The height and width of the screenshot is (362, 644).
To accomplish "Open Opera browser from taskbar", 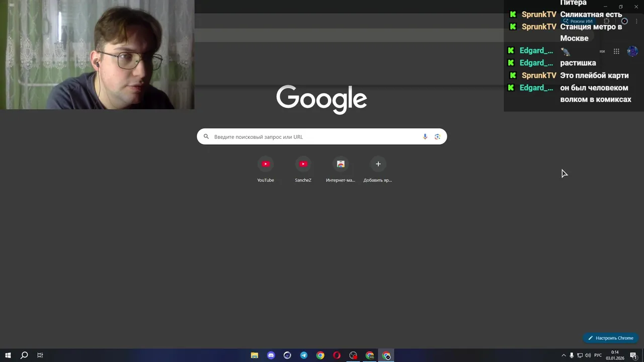I will 337,355.
